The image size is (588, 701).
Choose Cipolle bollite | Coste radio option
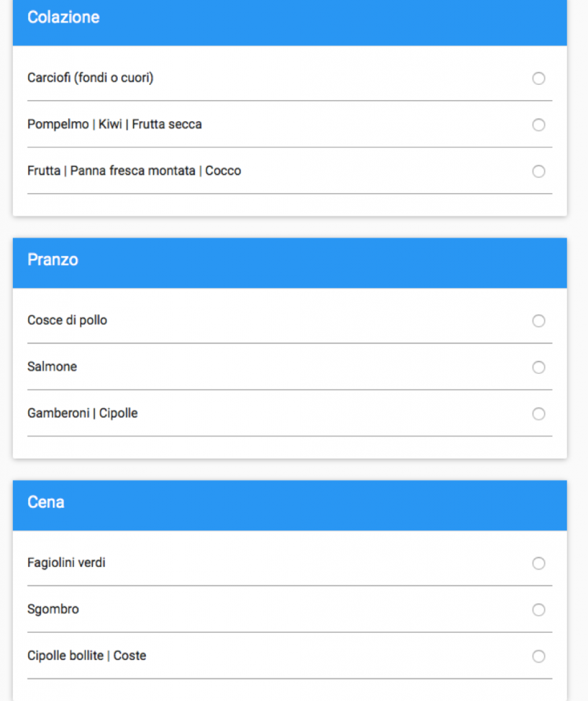tap(539, 657)
